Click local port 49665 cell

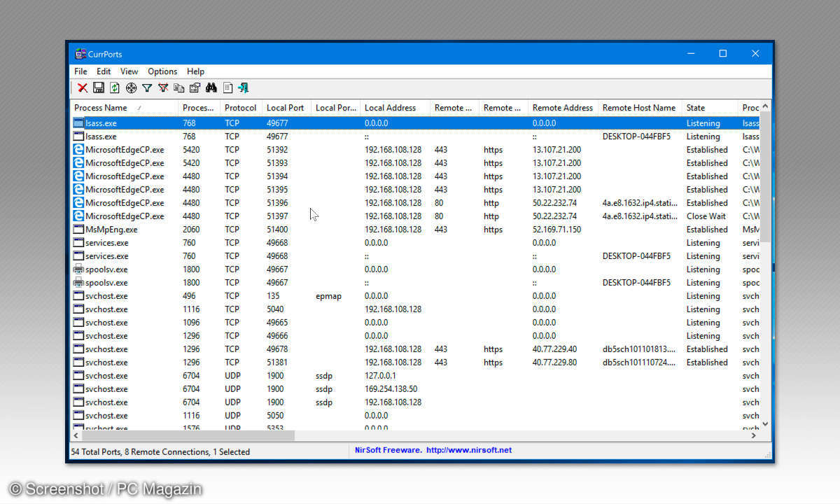277,323
